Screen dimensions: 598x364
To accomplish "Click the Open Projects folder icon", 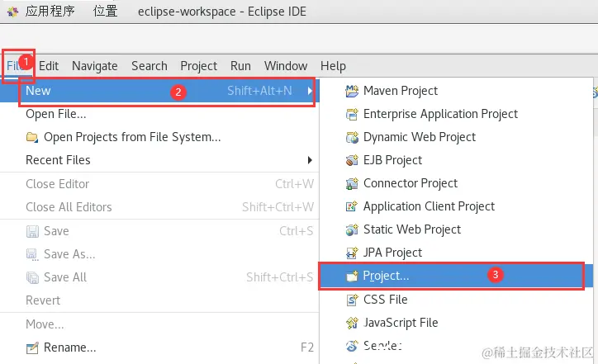I will tap(32, 137).
